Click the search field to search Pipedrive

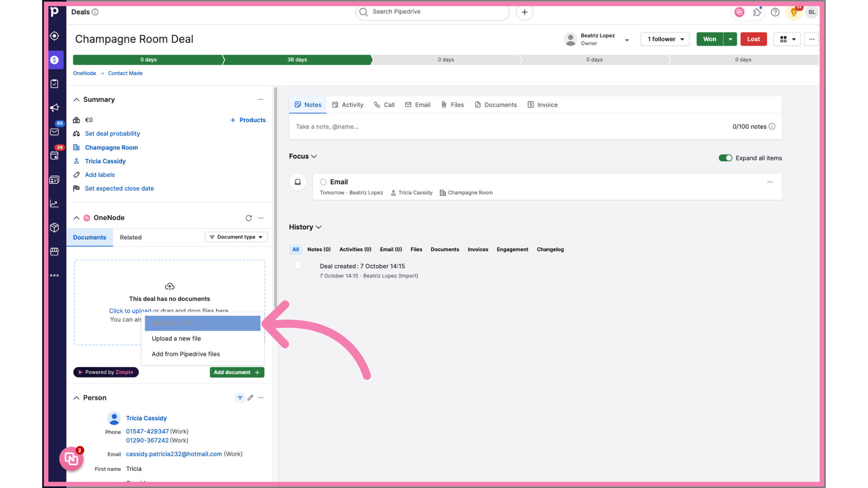(x=432, y=12)
